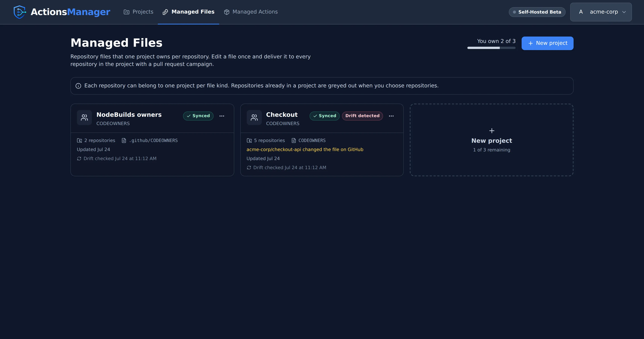
Task: Click the 'You own 2 of 3' label
Action: pyautogui.click(x=496, y=41)
